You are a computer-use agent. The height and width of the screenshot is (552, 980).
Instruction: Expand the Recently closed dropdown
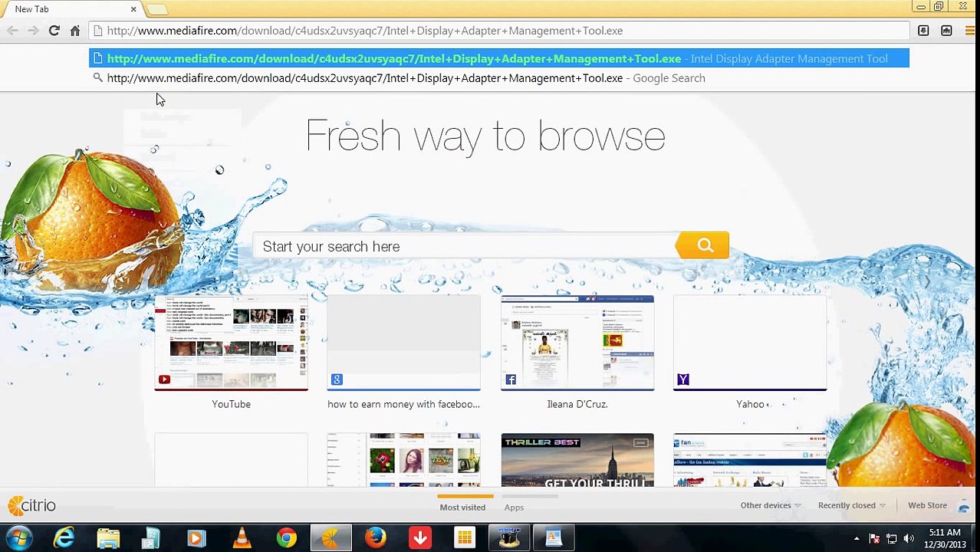pos(852,505)
